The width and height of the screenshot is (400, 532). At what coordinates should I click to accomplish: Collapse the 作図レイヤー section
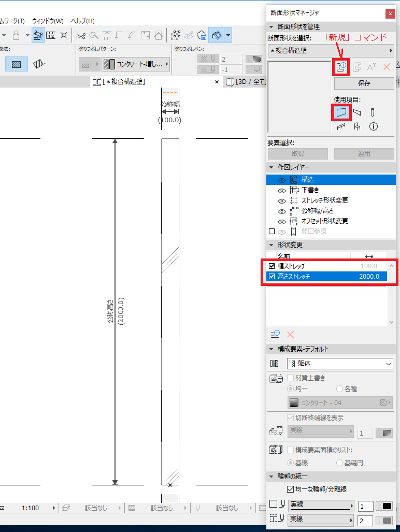(272, 167)
